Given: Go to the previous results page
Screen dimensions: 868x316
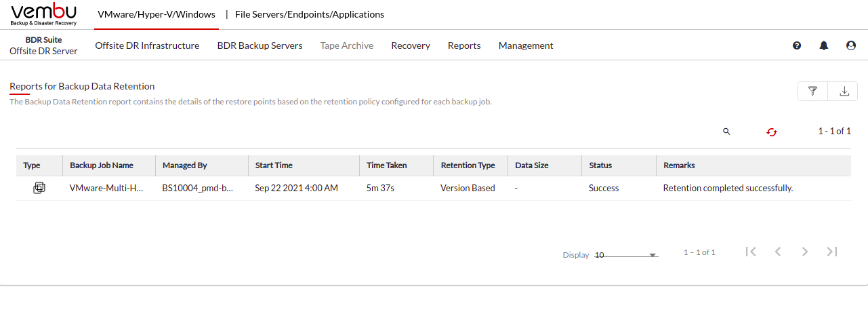Looking at the screenshot, I should pos(778,252).
